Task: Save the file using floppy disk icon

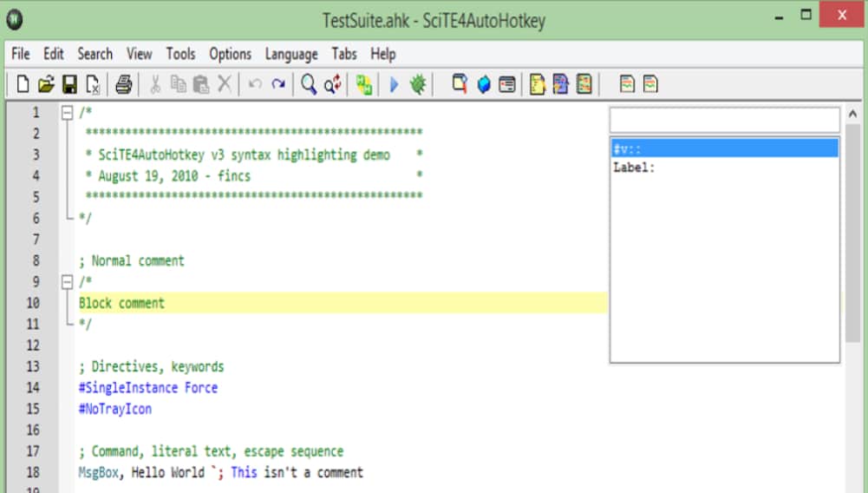Action: [69, 85]
